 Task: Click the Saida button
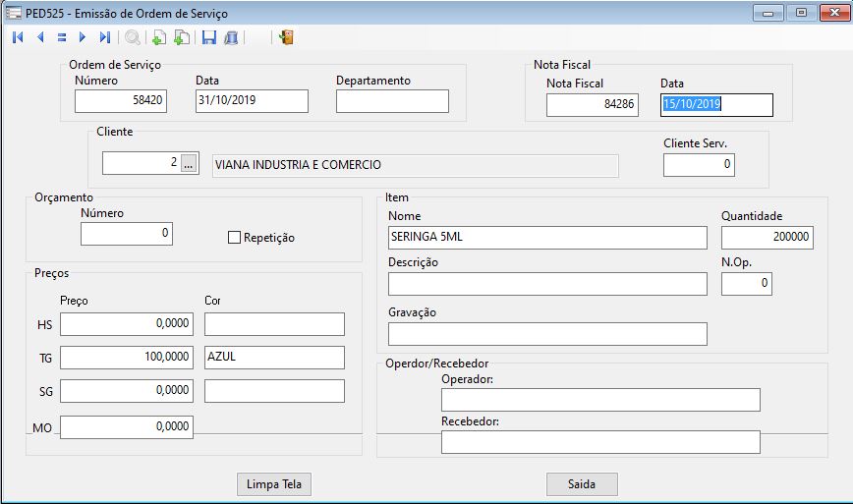(x=582, y=484)
